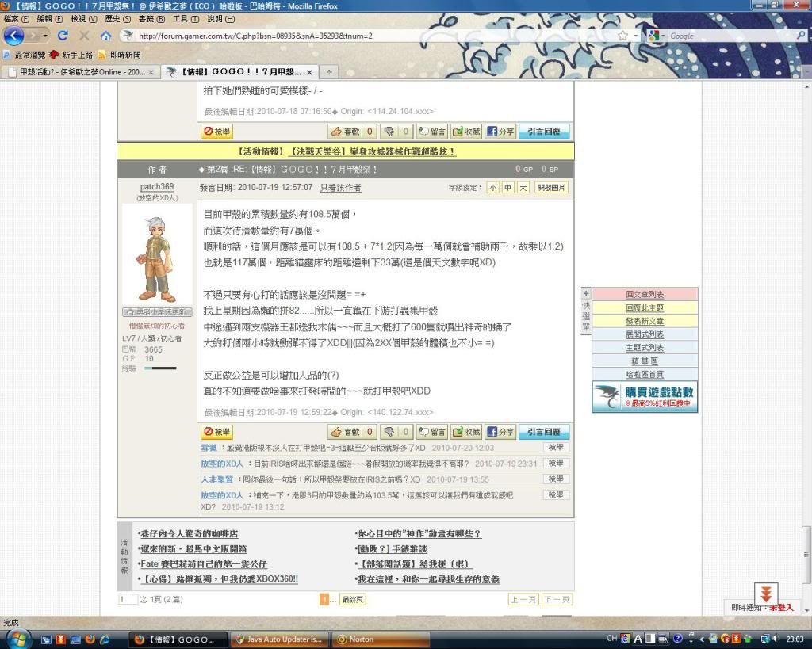Open the 書籤 (Bookmarks) menu
Image resolution: width=812 pixels, height=649 pixels.
[151, 19]
